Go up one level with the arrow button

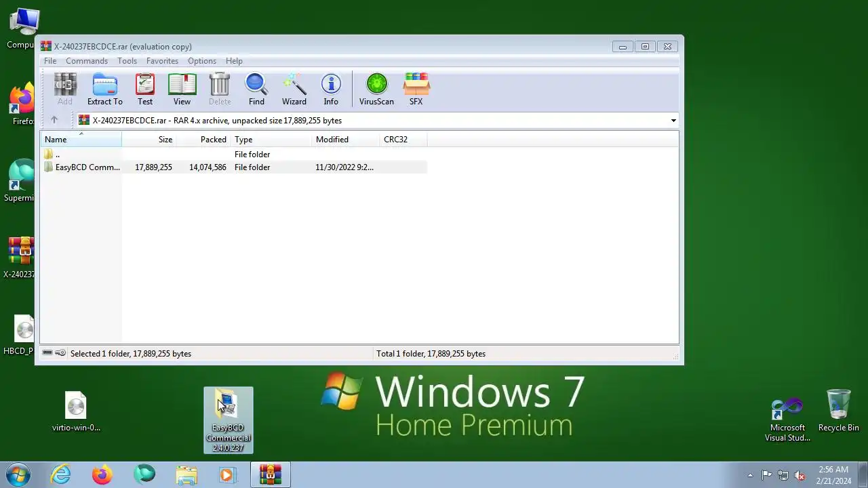coord(54,120)
